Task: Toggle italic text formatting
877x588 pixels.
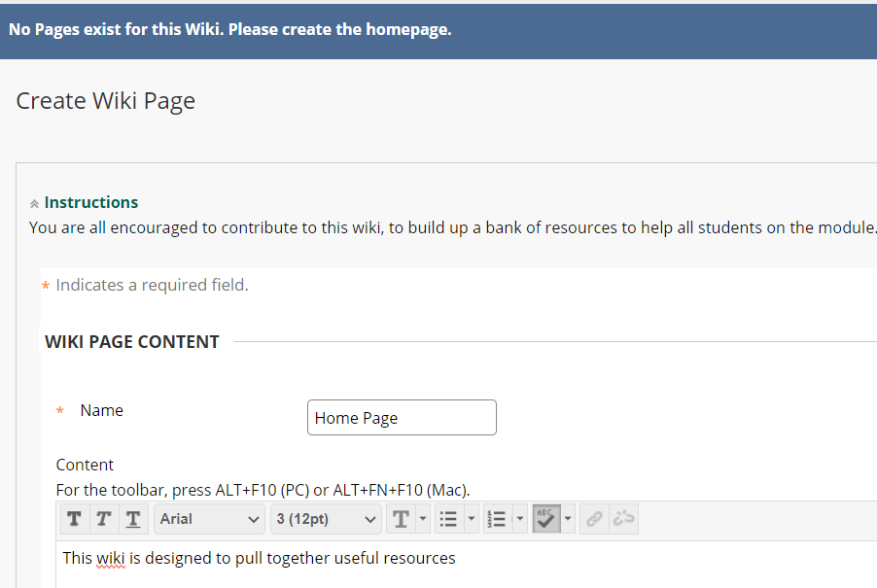Action: [103, 519]
